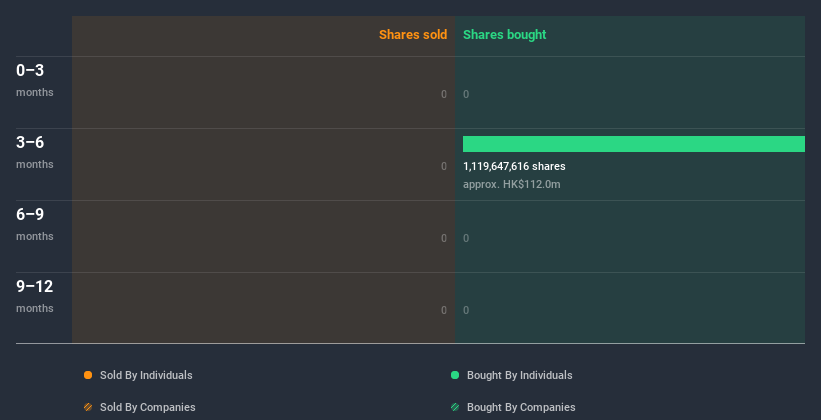Click shares bought zero in 9–12 months row
The height and width of the screenshot is (420, 821).
pos(466,310)
